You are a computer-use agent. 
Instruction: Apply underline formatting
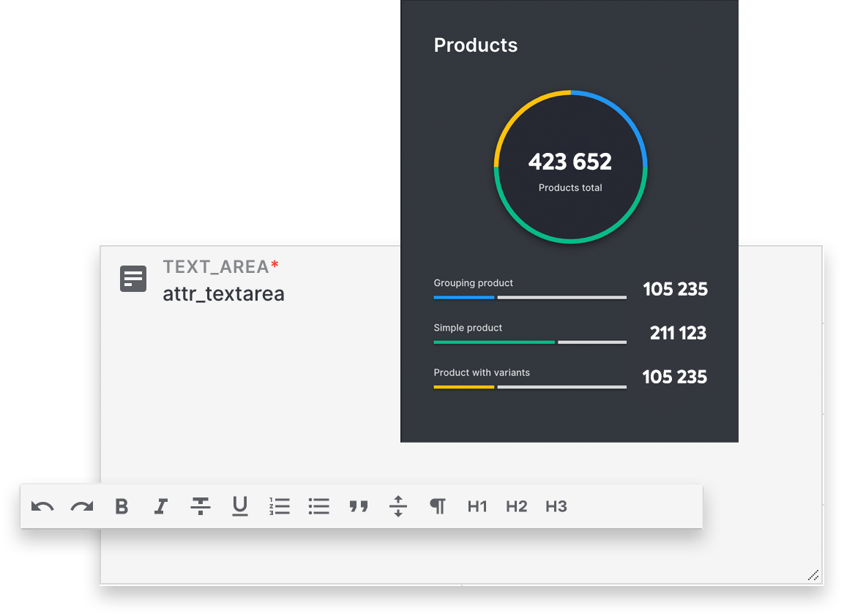click(240, 506)
